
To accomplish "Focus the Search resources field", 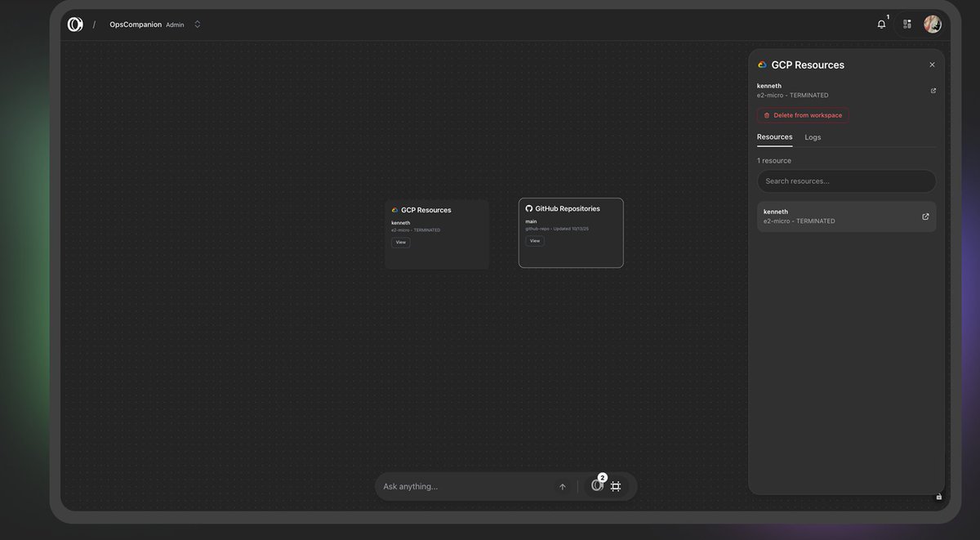I will click(x=847, y=181).
